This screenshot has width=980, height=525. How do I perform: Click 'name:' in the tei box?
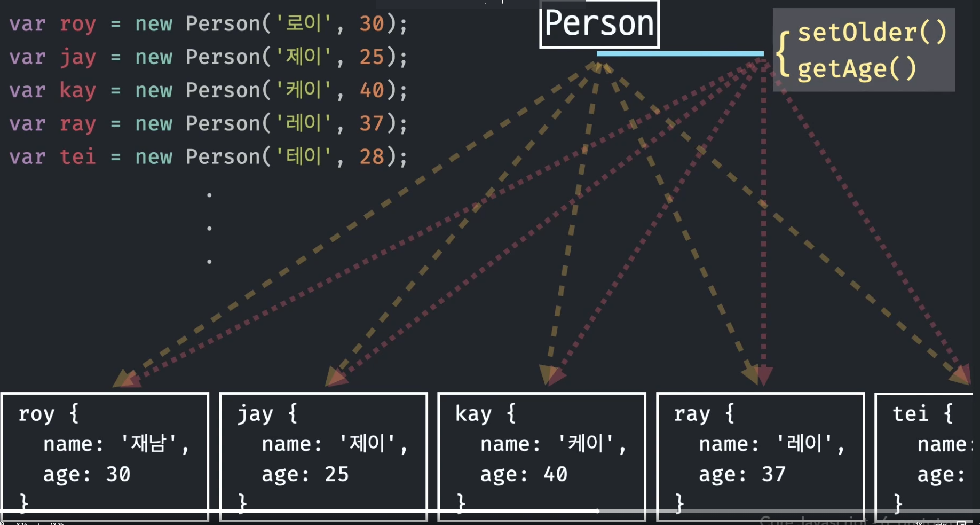click(x=945, y=444)
